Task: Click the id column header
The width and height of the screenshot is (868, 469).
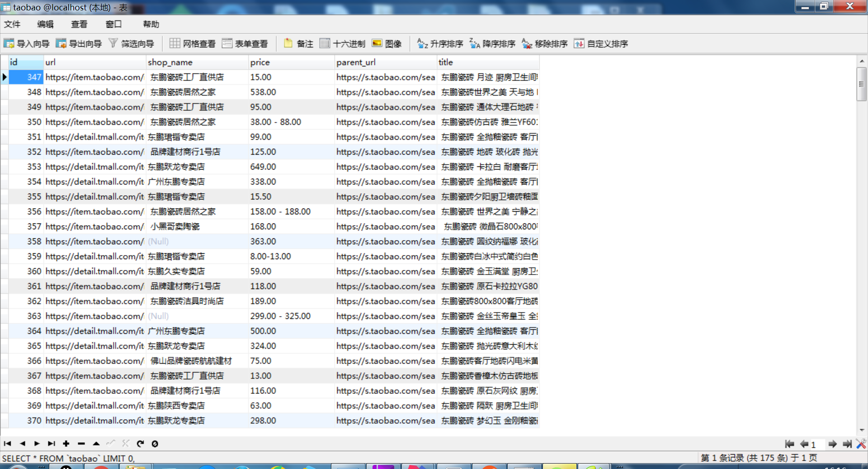Action: tap(26, 62)
